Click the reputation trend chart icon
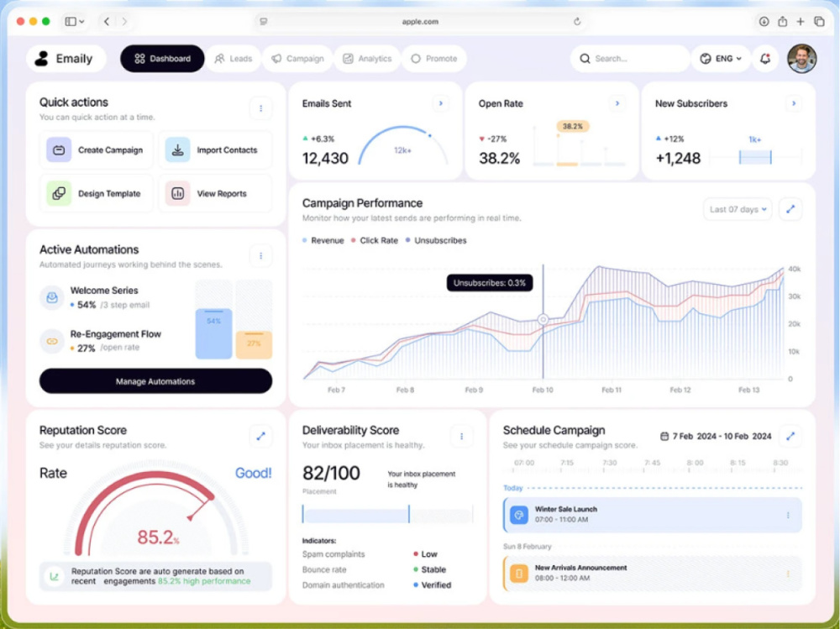The width and height of the screenshot is (840, 629). 54,576
